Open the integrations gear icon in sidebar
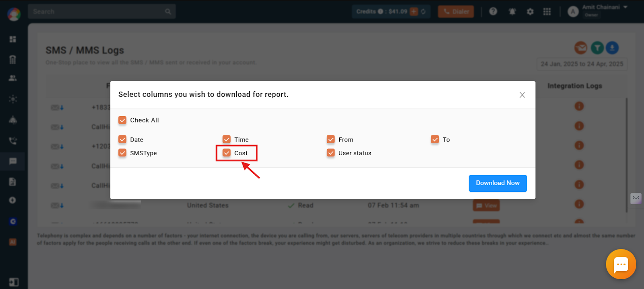This screenshot has height=289, width=644. pyautogui.click(x=13, y=99)
